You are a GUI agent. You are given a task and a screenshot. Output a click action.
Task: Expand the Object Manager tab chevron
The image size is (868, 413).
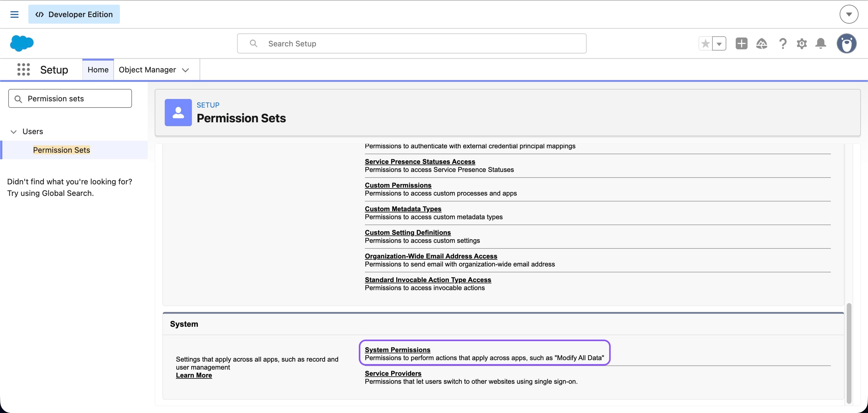(185, 70)
